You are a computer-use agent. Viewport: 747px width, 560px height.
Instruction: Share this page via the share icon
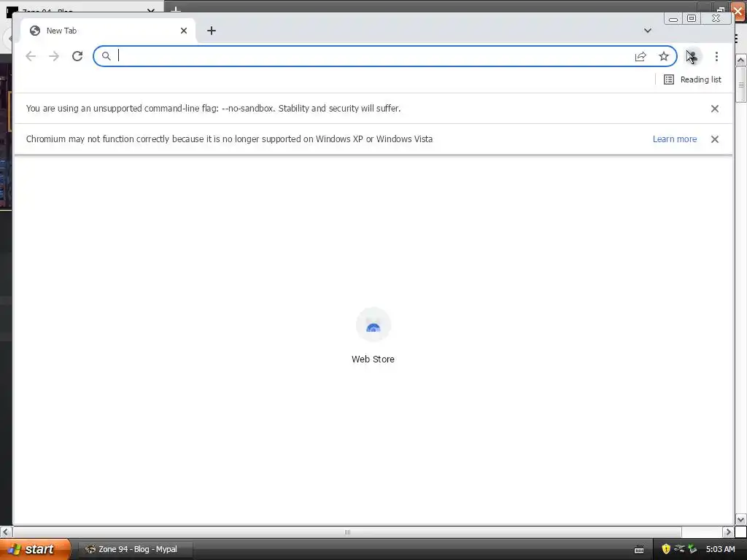[640, 56]
